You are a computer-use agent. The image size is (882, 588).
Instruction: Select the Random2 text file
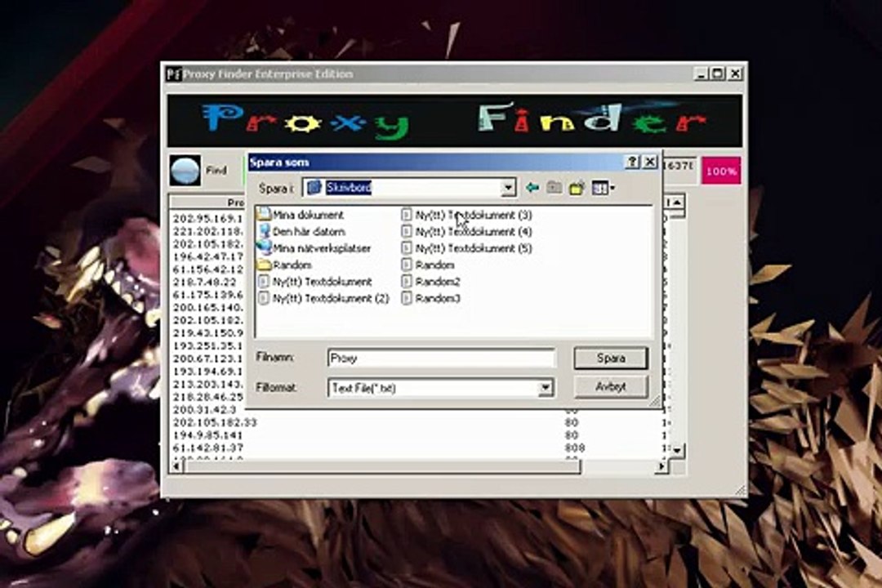coord(430,281)
